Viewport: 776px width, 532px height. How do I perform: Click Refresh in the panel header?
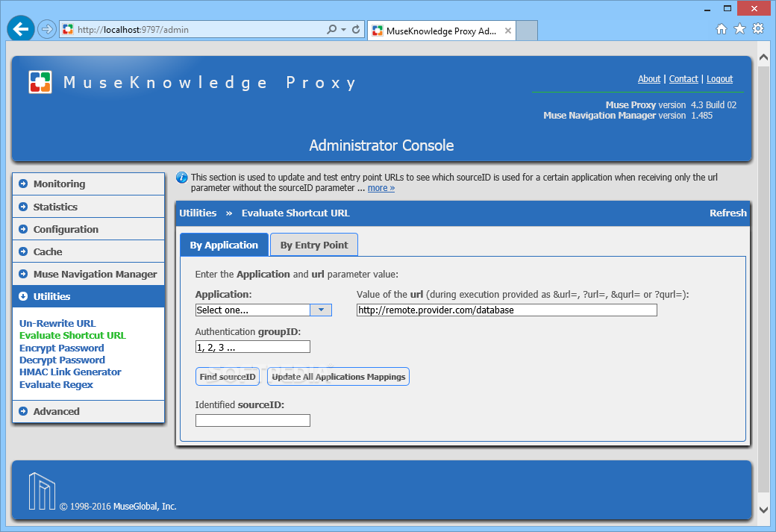point(728,213)
